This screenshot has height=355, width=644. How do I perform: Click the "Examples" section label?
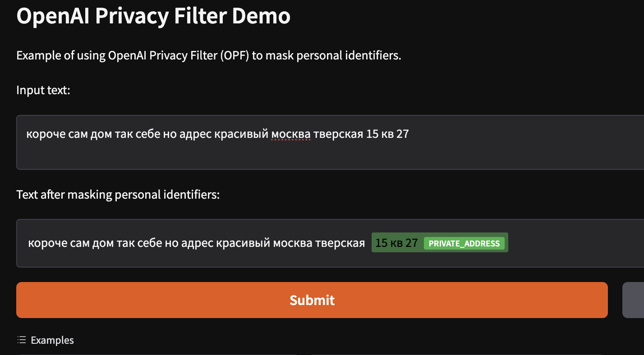tap(52, 340)
